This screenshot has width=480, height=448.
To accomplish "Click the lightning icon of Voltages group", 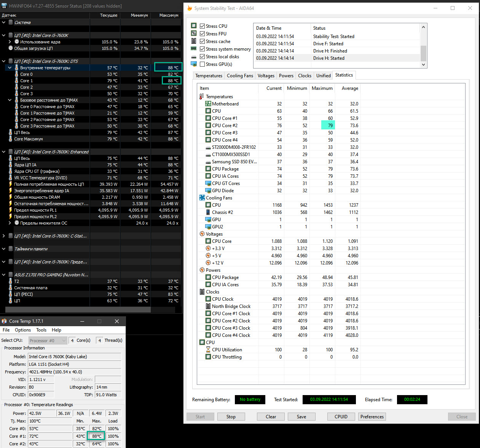I will click(x=202, y=234).
